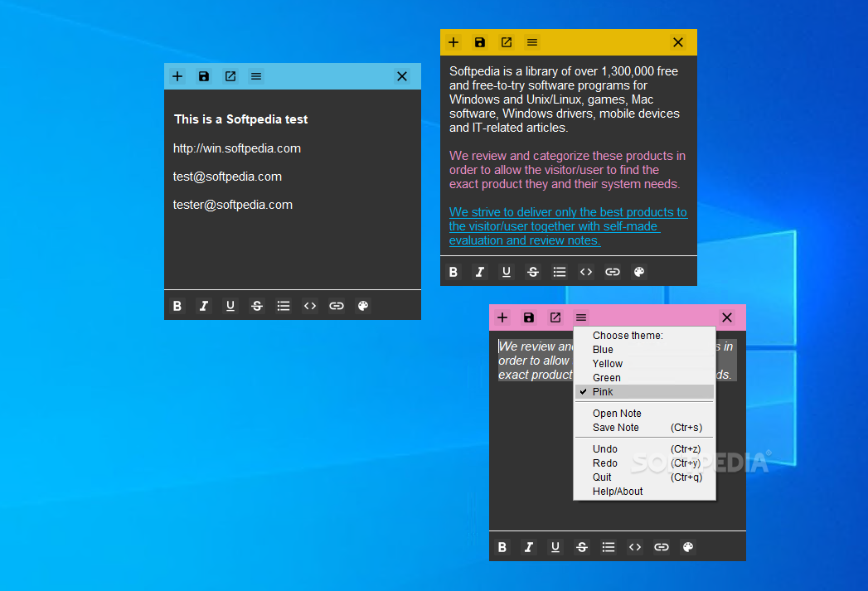Click the tester@softpedia.com line
868x591 pixels.
232,205
